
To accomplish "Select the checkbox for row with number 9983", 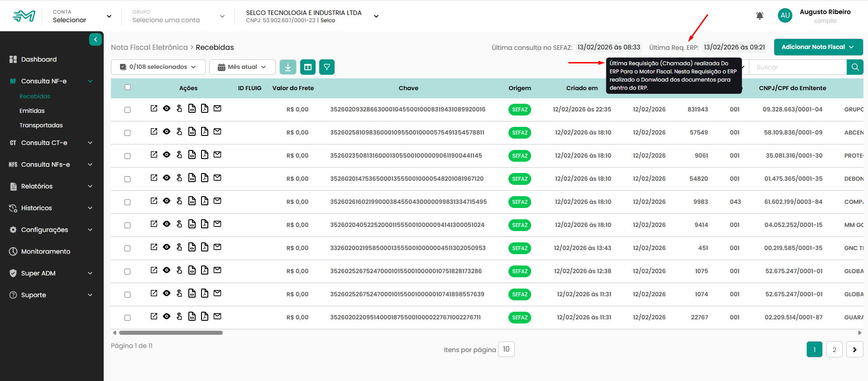I will (x=128, y=203).
